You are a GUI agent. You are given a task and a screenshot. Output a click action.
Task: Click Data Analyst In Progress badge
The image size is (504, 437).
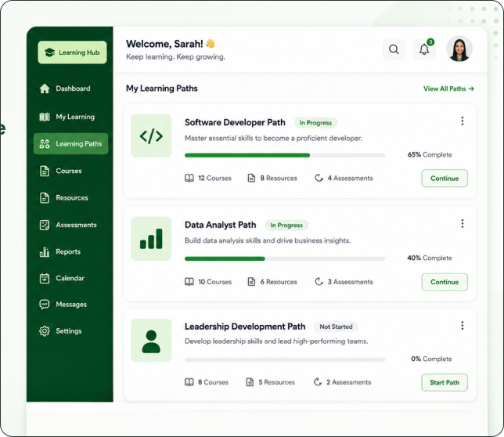286,225
